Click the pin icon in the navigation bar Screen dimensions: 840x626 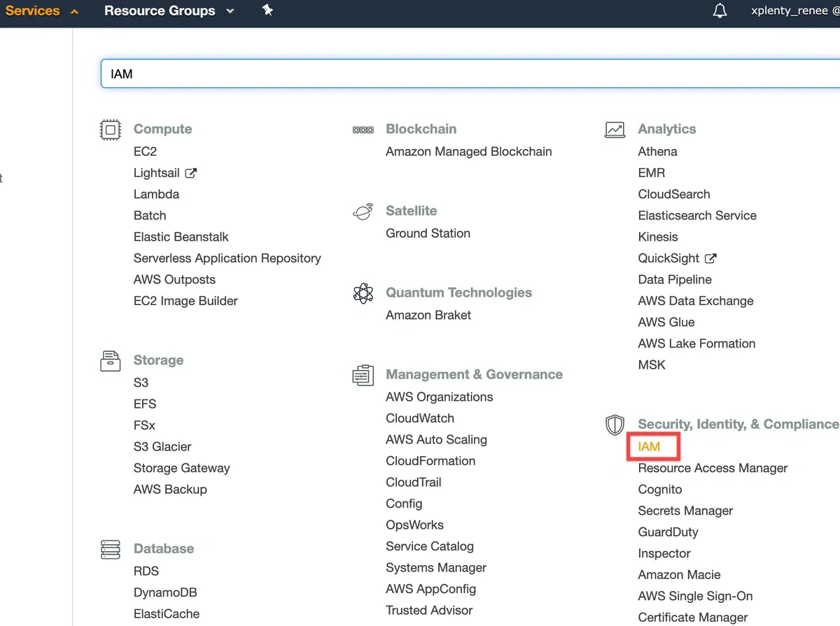(x=267, y=10)
